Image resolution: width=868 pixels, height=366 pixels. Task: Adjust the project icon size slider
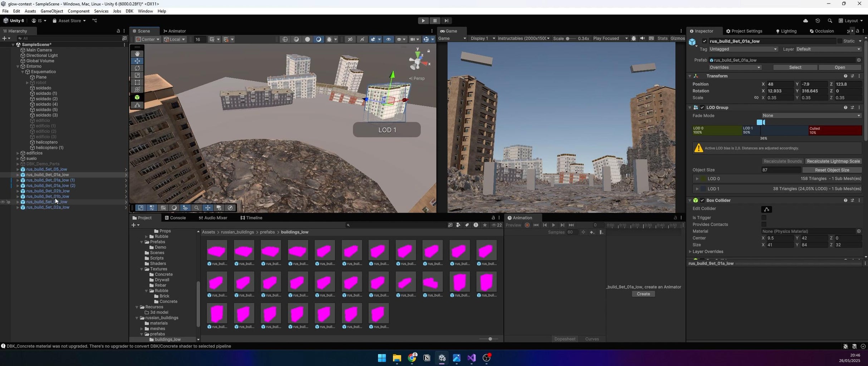(489, 339)
